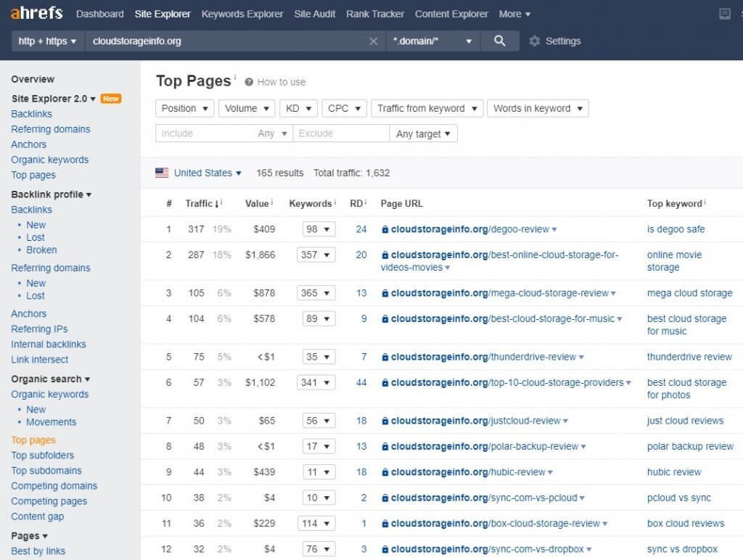Open the notifications panel icon in header
743x560 pixels.
[725, 14]
